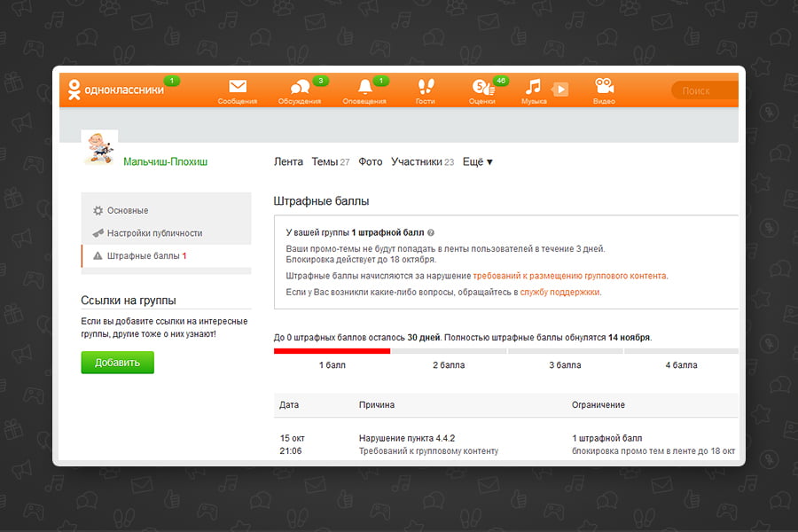Screen dimensions: 798x532
Task: Switch to the Темы tab
Action: tap(331, 162)
